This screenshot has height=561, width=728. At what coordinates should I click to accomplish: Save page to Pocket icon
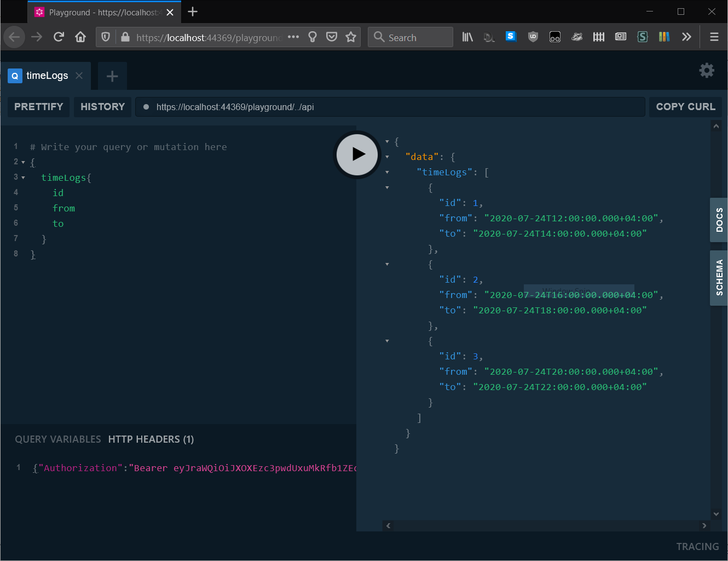332,37
